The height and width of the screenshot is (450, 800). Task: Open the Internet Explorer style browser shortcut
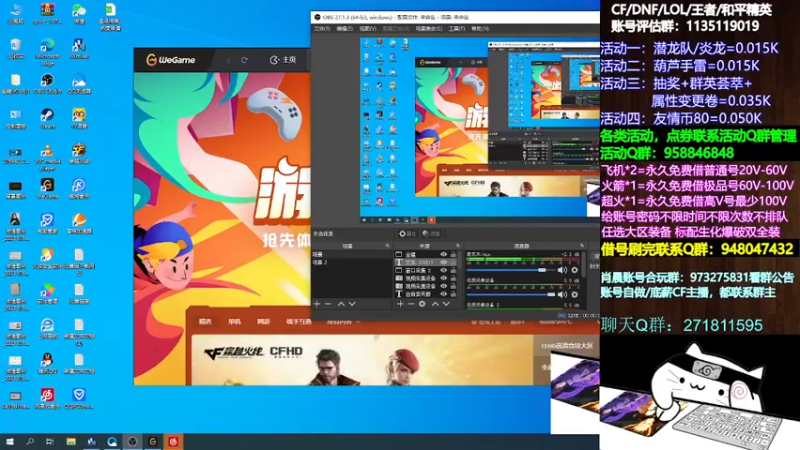[47, 328]
